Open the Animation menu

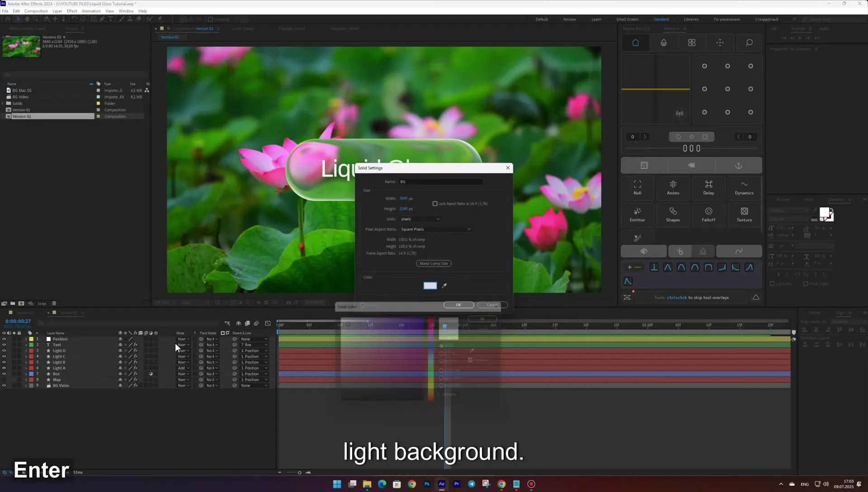(x=91, y=11)
